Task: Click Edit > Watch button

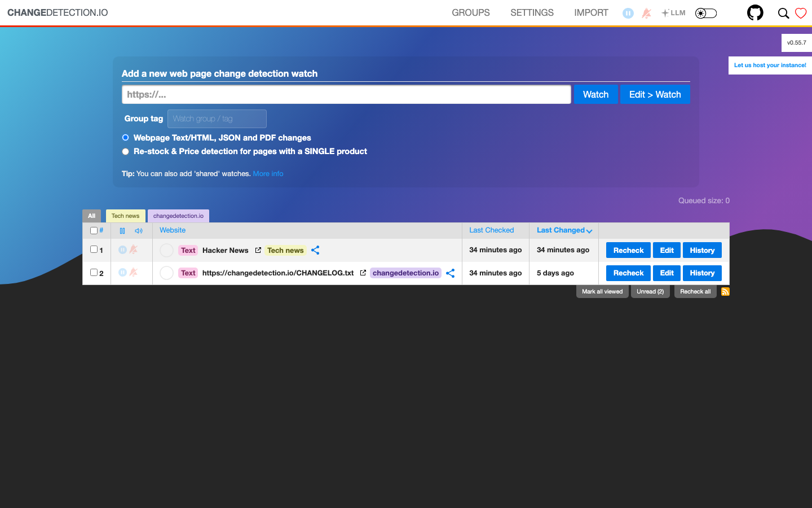Action: coord(655,94)
